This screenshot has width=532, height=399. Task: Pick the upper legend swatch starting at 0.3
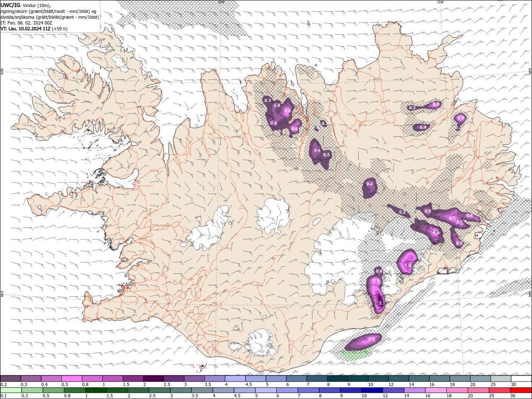31,379
